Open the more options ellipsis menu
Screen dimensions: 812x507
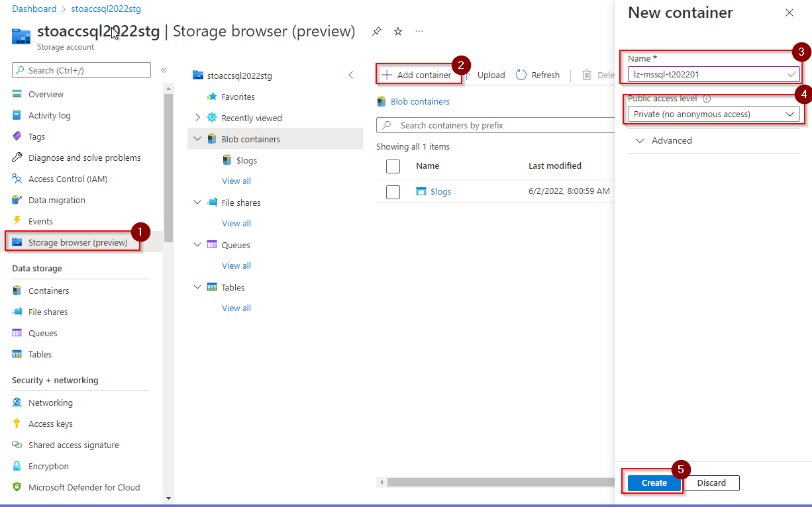(419, 31)
